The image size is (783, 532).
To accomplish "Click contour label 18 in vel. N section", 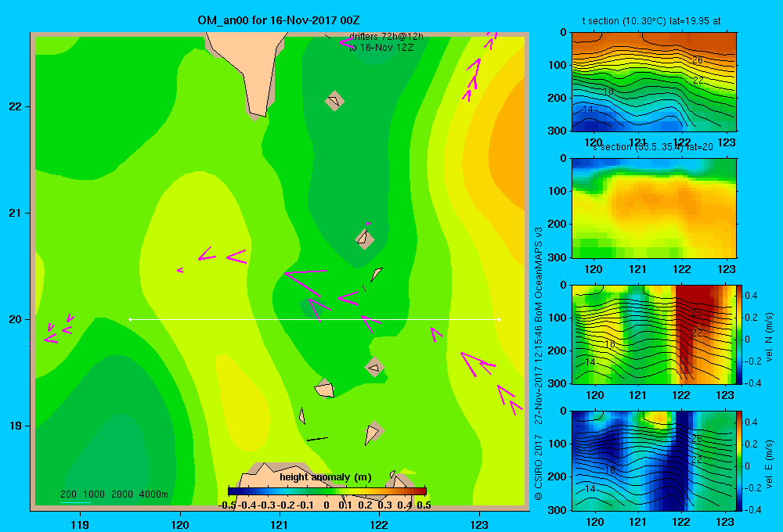I will coord(610,344).
